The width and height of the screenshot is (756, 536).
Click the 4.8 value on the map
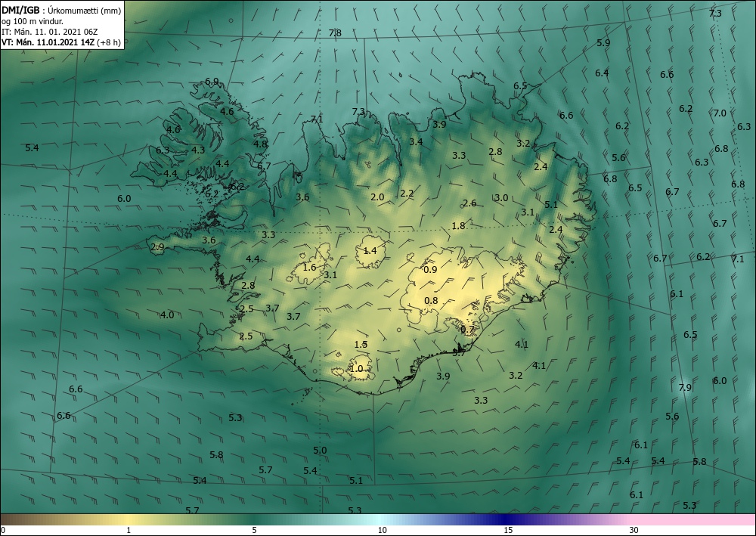click(260, 144)
